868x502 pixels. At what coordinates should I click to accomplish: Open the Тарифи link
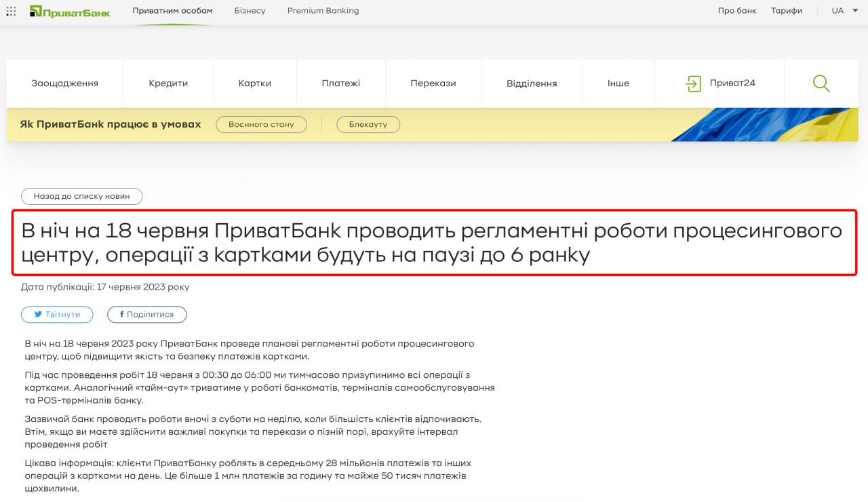[786, 11]
